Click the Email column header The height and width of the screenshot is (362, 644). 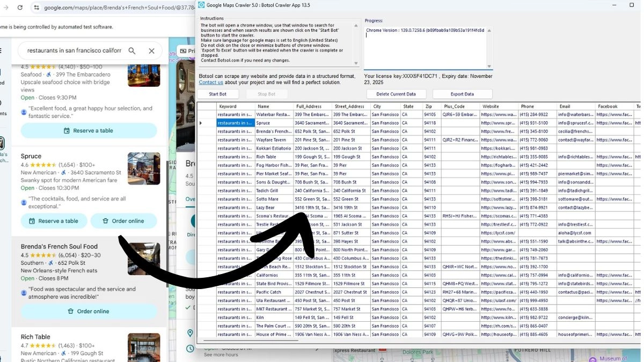click(576, 106)
